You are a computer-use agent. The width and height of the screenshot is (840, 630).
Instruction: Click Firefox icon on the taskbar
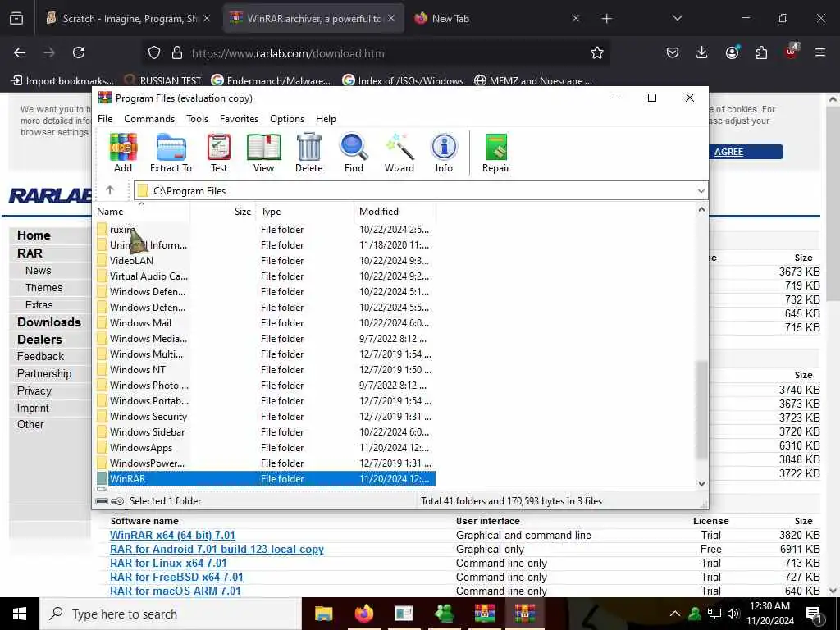(x=363, y=614)
